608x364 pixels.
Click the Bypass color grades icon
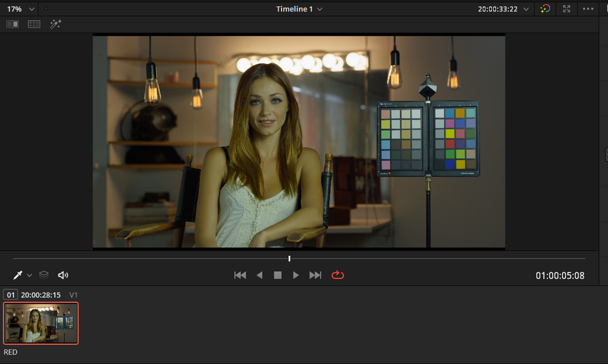point(545,9)
